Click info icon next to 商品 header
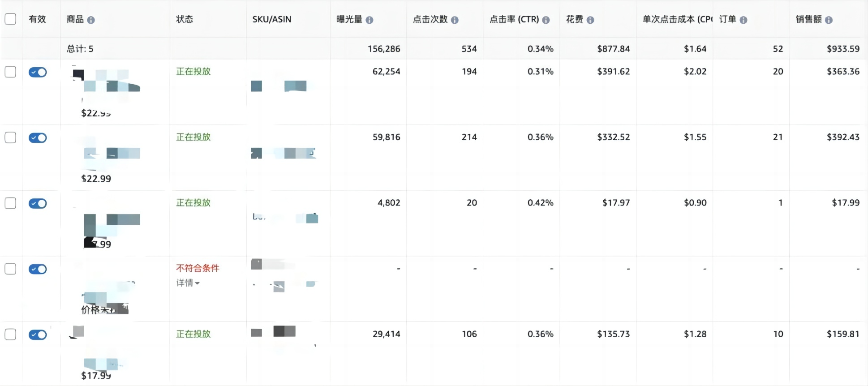Image resolution: width=868 pixels, height=386 pixels. (x=91, y=20)
